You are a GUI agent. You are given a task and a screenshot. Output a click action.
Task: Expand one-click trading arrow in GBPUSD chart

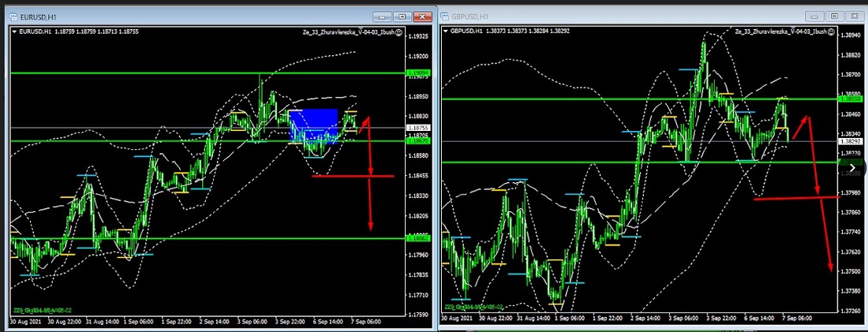pos(446,31)
